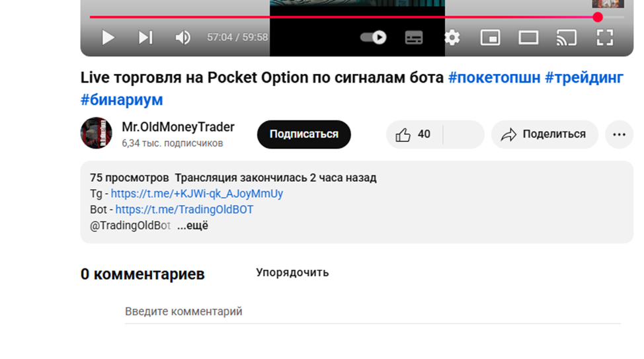Click 0 комментариев heading
Screen dimensions: 644x359
(143, 274)
